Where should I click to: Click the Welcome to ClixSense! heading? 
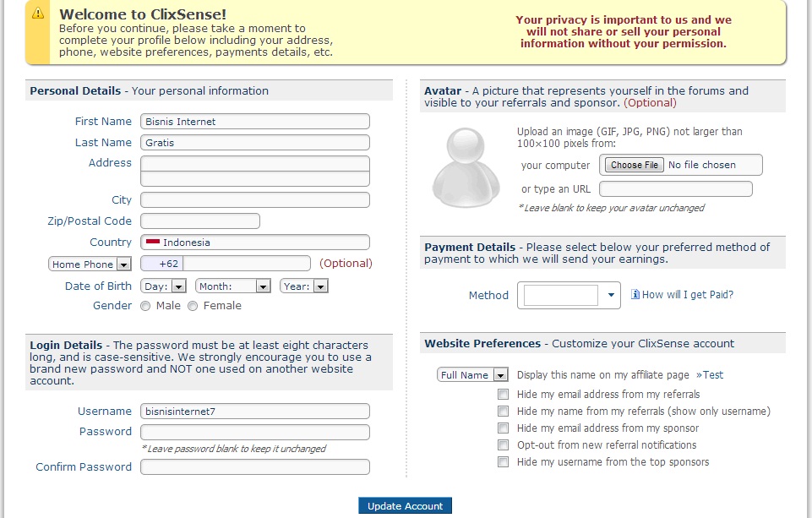[x=143, y=14]
